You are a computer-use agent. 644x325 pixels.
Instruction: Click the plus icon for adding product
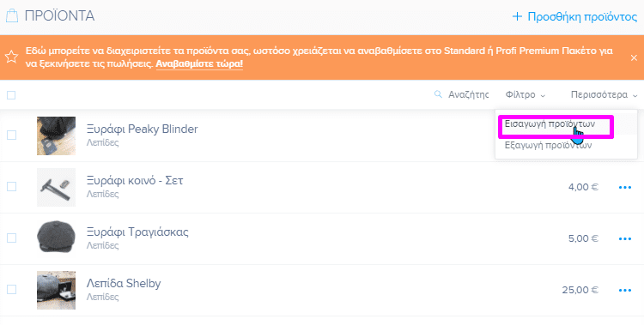click(x=517, y=16)
